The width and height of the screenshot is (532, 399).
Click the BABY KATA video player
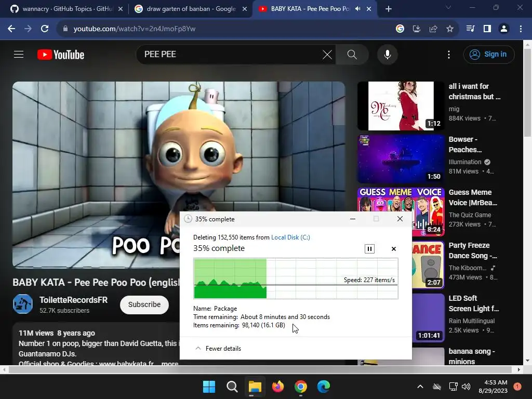tap(179, 175)
